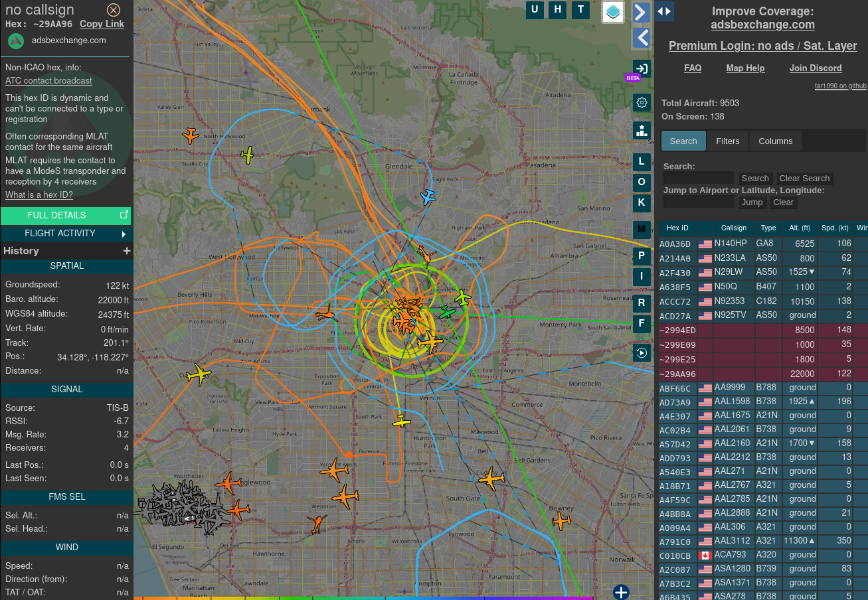The width and height of the screenshot is (868, 600).
Task: Sort table by Spd. (kt) column
Action: coord(835,228)
